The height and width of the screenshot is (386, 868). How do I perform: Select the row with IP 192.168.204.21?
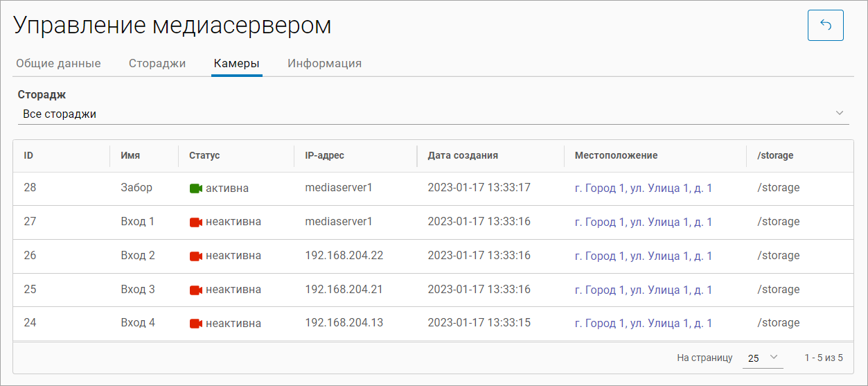[344, 290]
